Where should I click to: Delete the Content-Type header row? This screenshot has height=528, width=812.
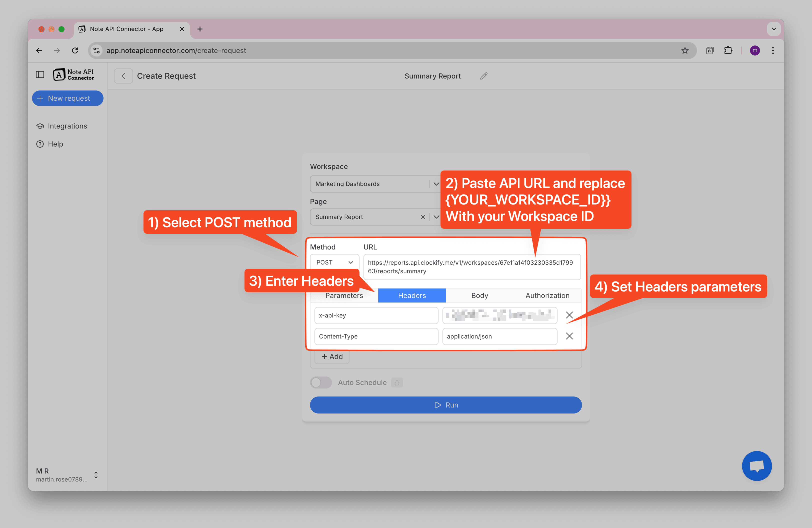569,336
